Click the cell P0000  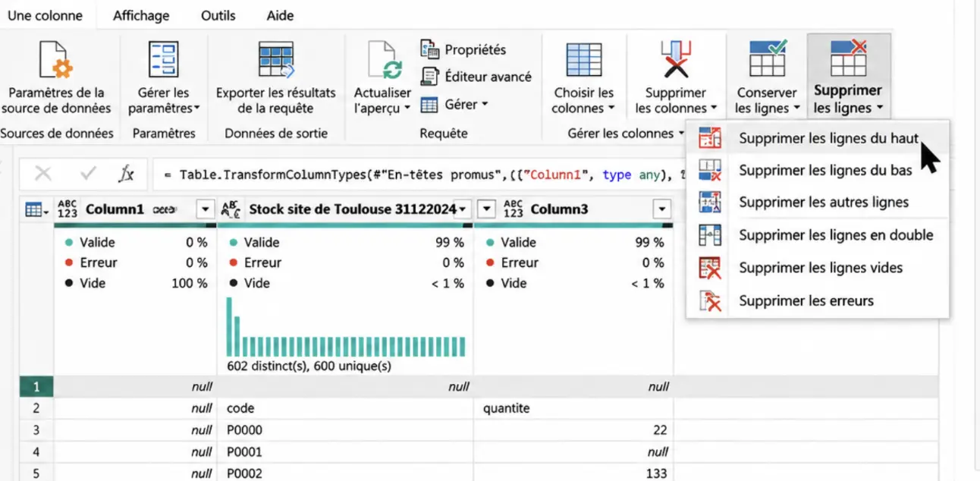tap(345, 430)
